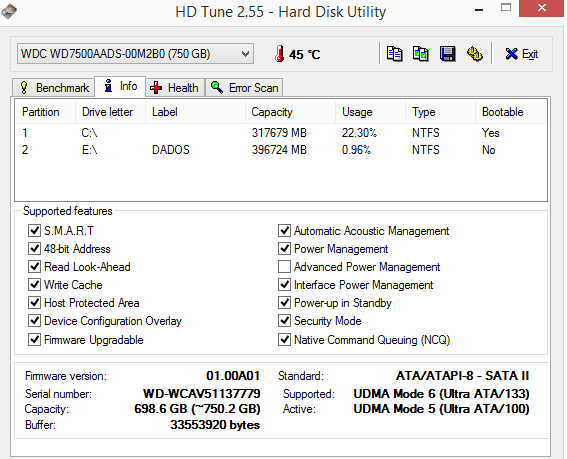Click the thermometer temperature icon

click(279, 54)
